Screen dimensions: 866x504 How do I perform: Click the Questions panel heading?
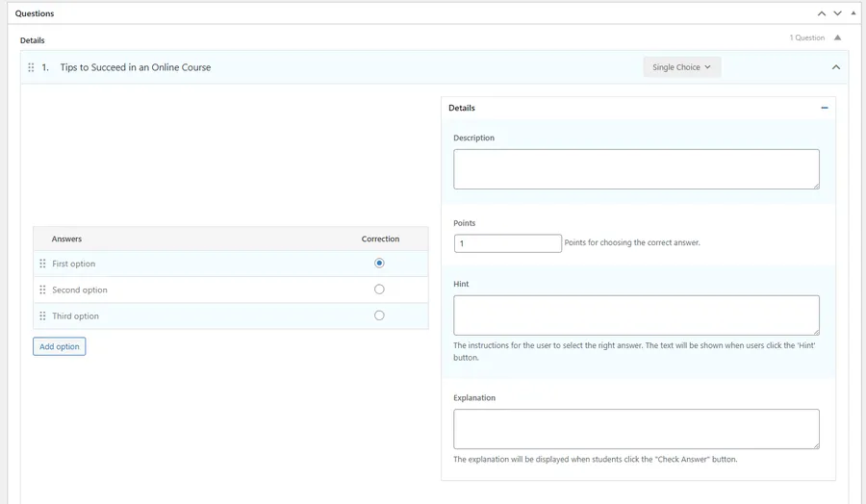(x=35, y=13)
